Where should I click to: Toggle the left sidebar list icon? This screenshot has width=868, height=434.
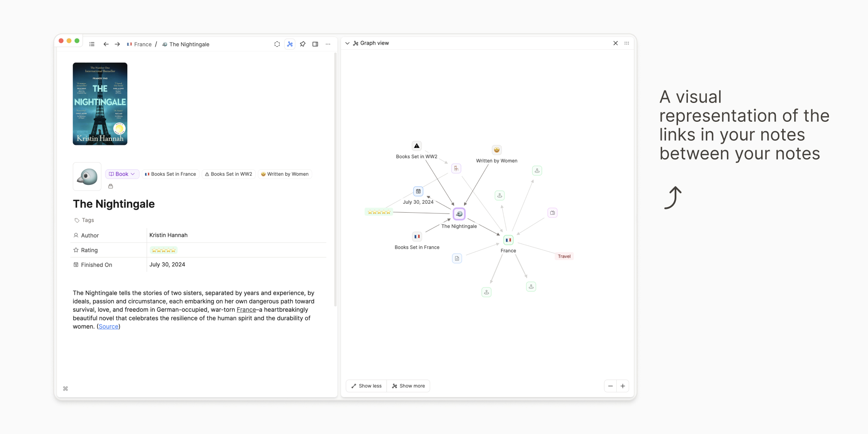[92, 44]
